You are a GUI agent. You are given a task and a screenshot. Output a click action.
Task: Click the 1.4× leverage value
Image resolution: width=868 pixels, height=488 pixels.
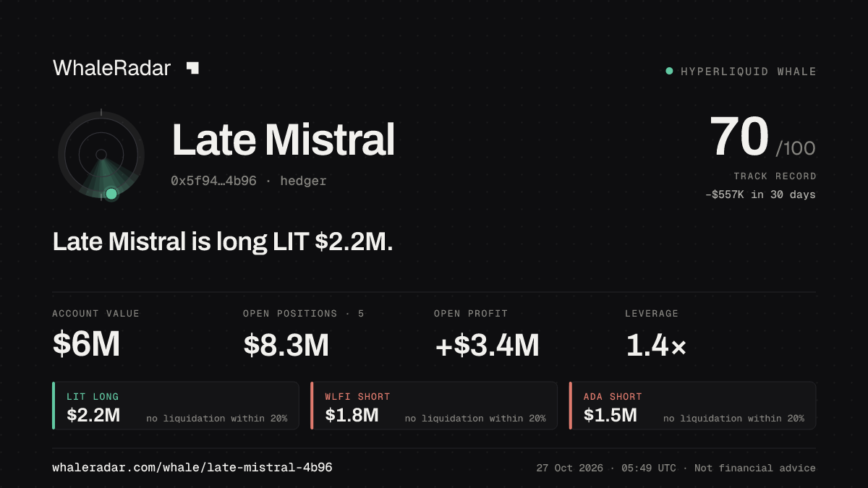[x=655, y=345]
